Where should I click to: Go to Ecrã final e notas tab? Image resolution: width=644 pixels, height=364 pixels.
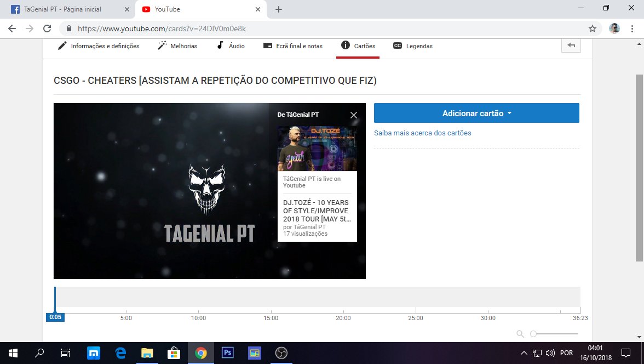click(293, 46)
